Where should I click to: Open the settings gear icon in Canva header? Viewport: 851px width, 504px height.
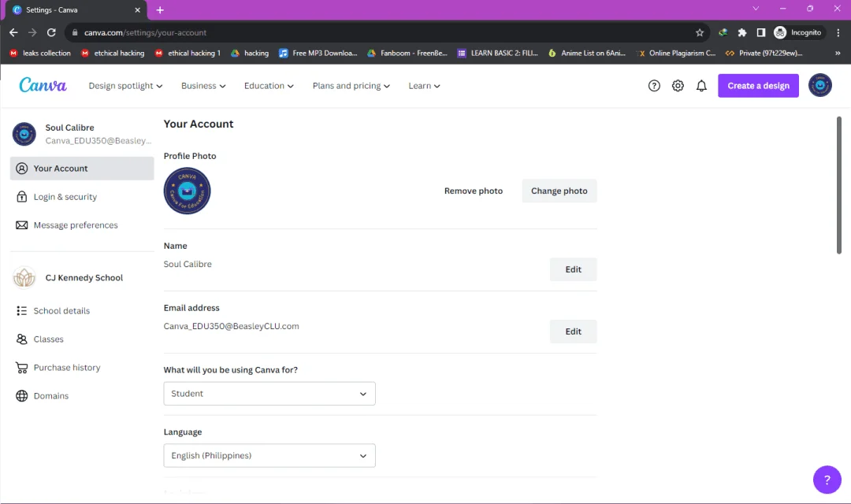point(678,86)
